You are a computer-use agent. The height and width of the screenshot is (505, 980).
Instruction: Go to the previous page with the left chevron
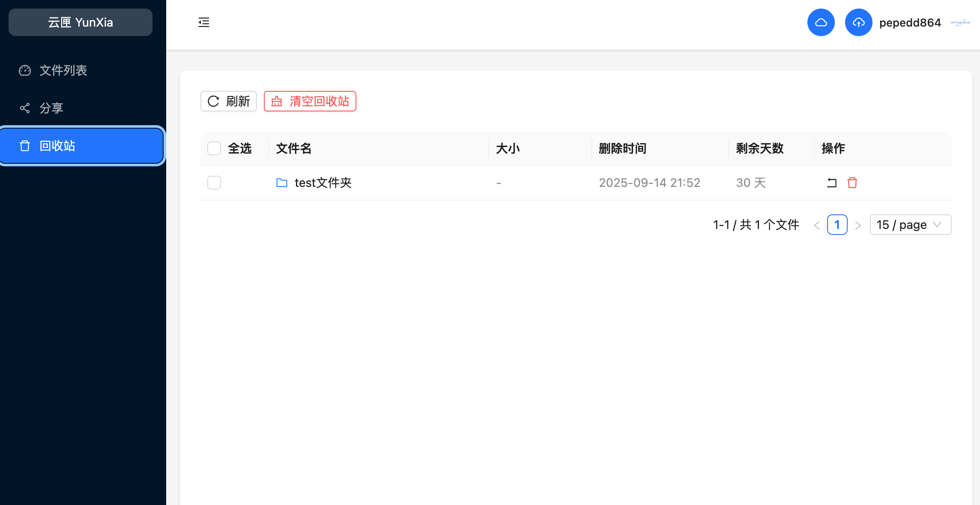pyautogui.click(x=817, y=225)
